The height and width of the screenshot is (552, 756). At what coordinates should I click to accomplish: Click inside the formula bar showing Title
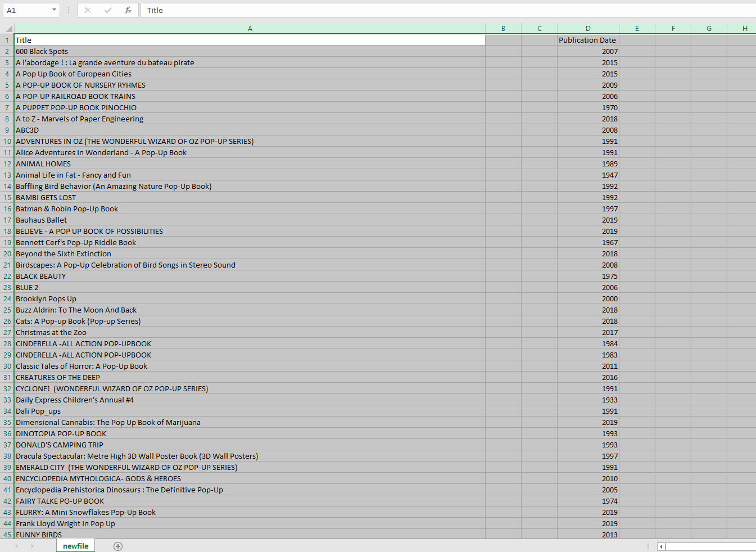point(393,10)
